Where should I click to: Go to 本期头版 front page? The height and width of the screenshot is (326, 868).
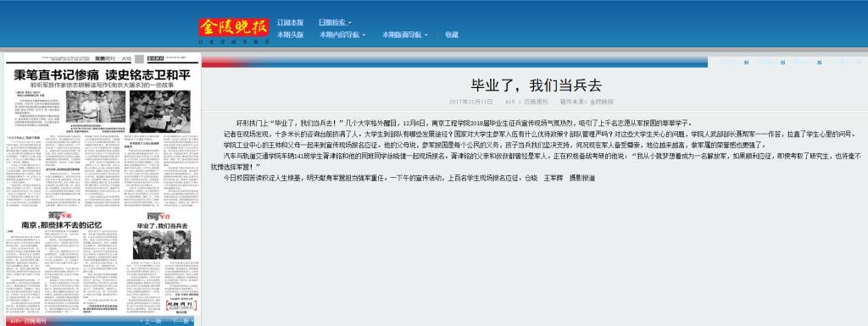pos(290,35)
